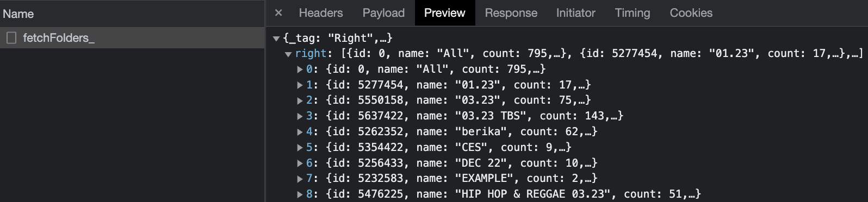Click the name value "berika"
Image resolution: width=868 pixels, height=202 pixels.
(x=483, y=132)
